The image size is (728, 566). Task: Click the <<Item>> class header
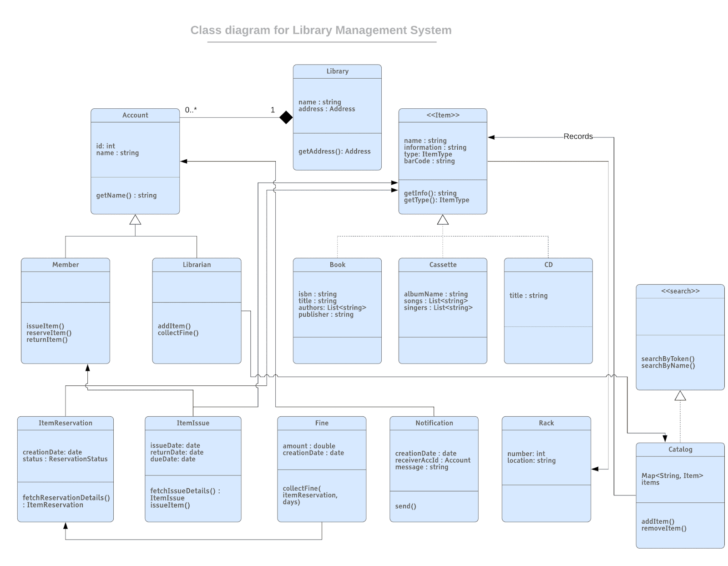442,115
